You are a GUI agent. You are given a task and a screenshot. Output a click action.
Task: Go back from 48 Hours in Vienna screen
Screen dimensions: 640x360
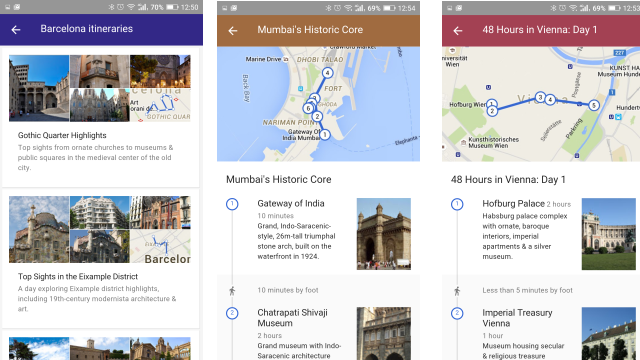pos(458,30)
